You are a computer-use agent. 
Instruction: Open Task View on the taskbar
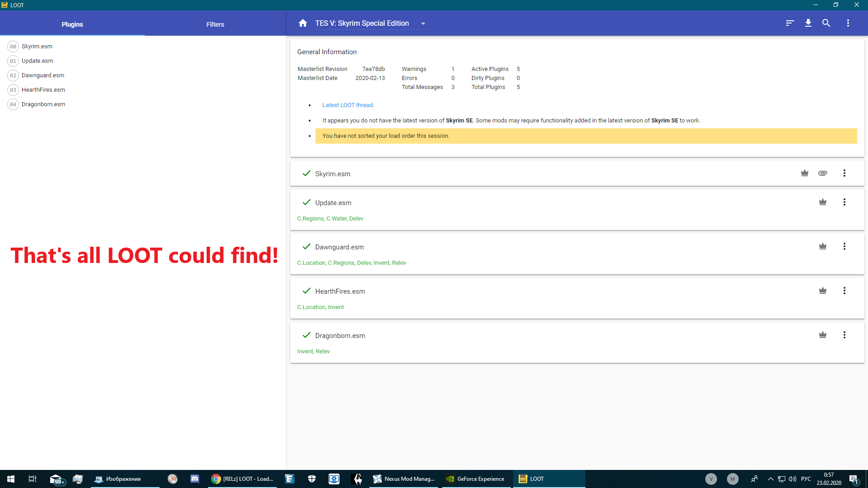tap(33, 479)
